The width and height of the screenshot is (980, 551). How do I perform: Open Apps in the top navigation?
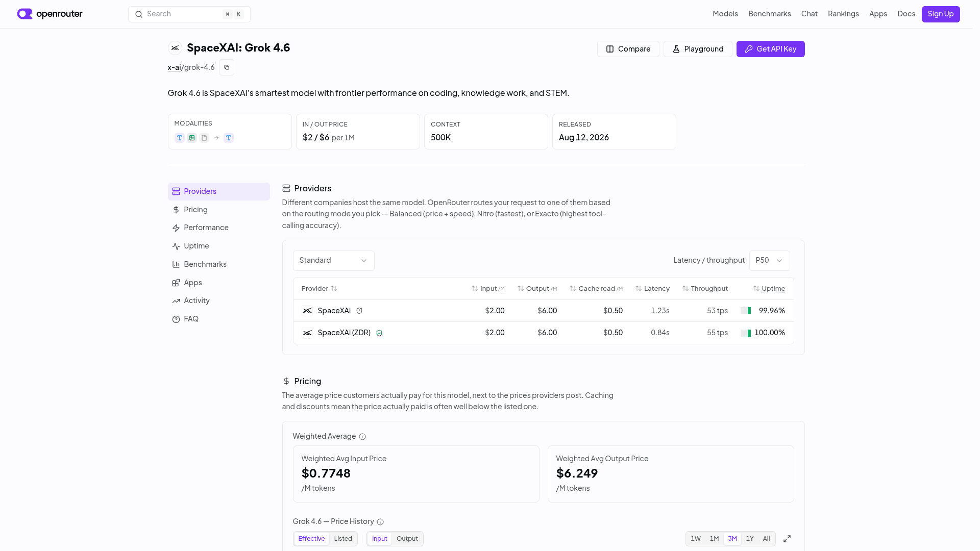tap(878, 14)
